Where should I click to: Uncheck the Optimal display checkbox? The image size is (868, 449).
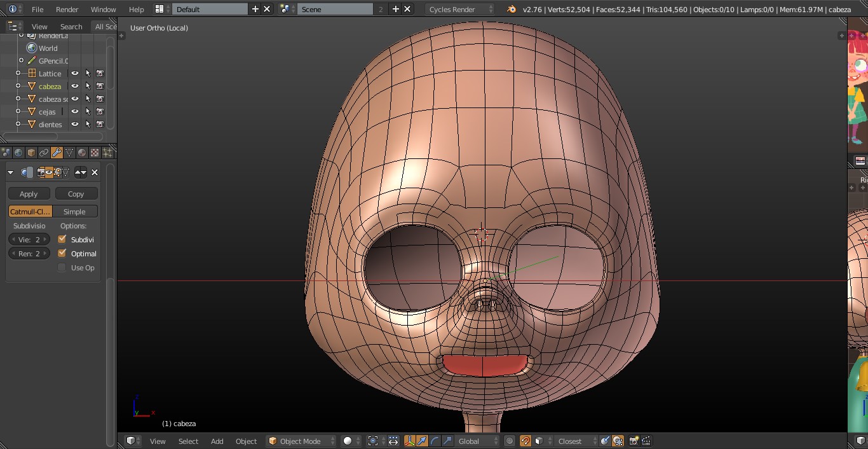[62, 253]
